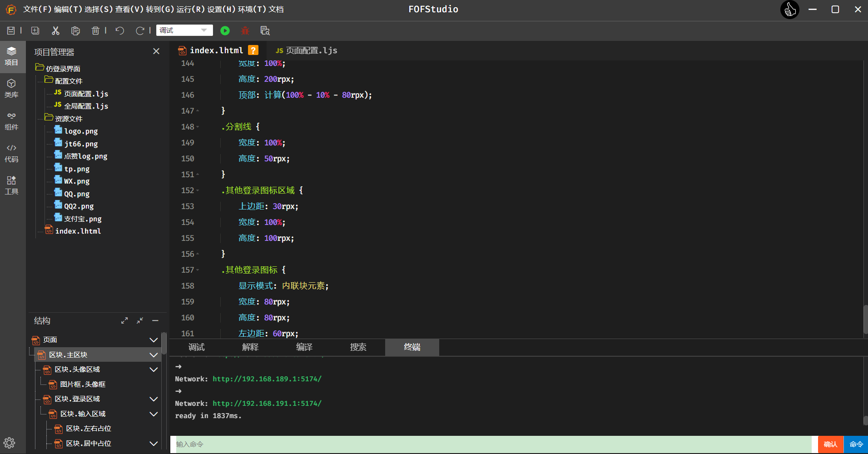Screen dimensions: 868x454
Task: Click the FOFStudio logo icon
Action: [x=11, y=10]
